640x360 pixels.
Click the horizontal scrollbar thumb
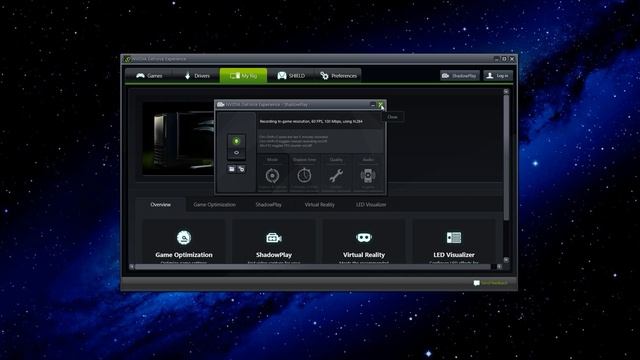point(312,267)
